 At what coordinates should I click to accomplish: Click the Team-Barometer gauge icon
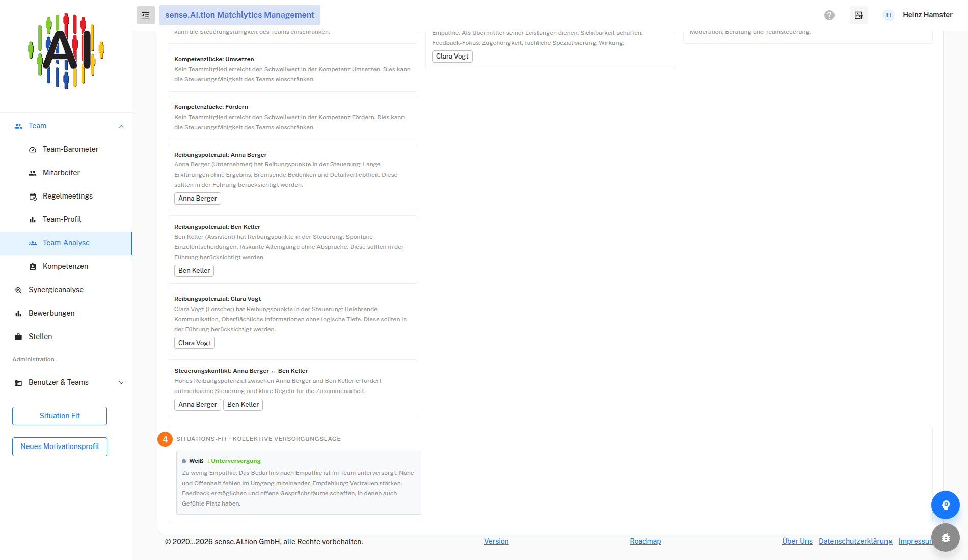tap(33, 150)
